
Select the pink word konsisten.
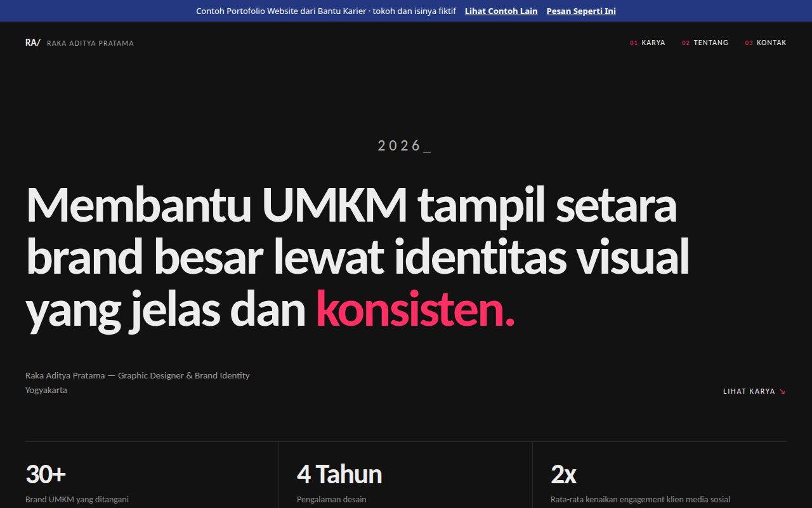(x=415, y=309)
